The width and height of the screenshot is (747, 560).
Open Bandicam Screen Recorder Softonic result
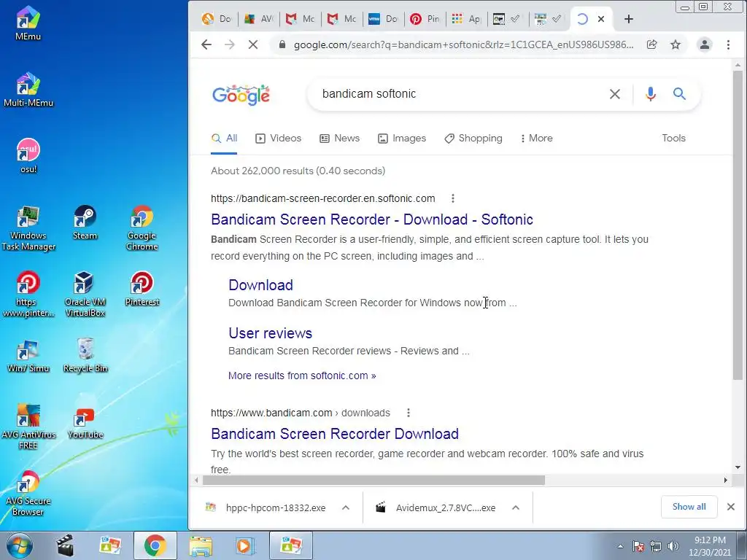click(x=371, y=219)
